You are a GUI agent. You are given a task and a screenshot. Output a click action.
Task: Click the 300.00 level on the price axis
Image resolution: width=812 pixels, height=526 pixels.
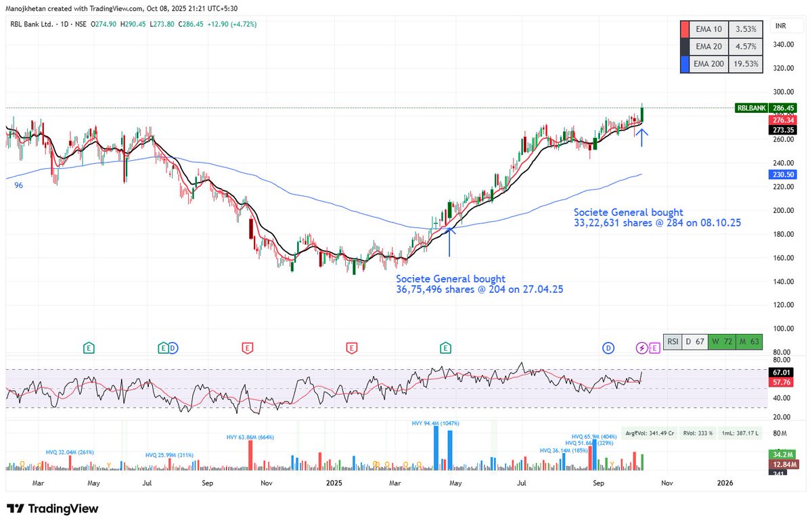785,92
